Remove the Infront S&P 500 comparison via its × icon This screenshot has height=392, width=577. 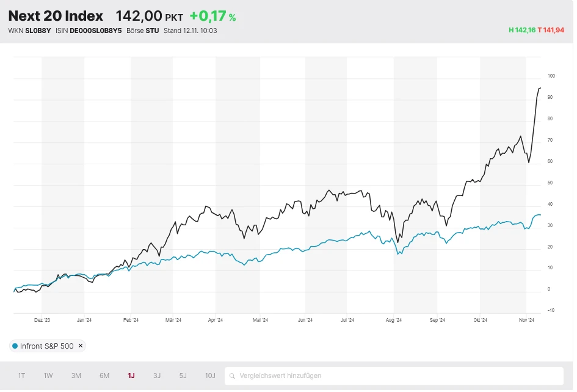coord(81,346)
